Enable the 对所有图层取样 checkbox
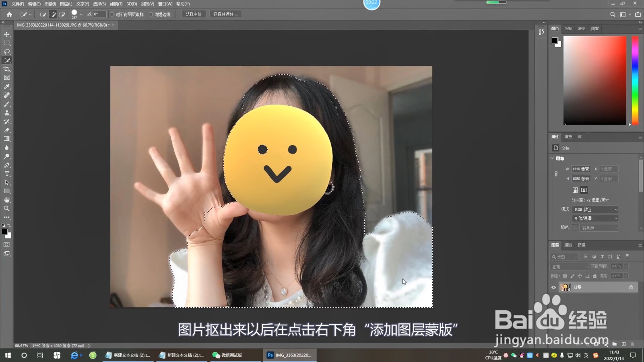Viewport: 644px width, 362px height. (112, 14)
